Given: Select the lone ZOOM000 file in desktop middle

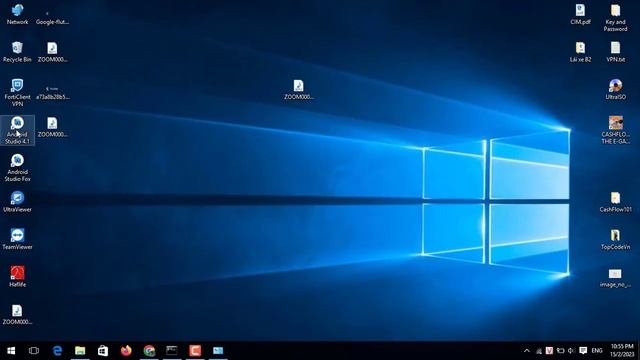Looking at the screenshot, I should coord(299,89).
